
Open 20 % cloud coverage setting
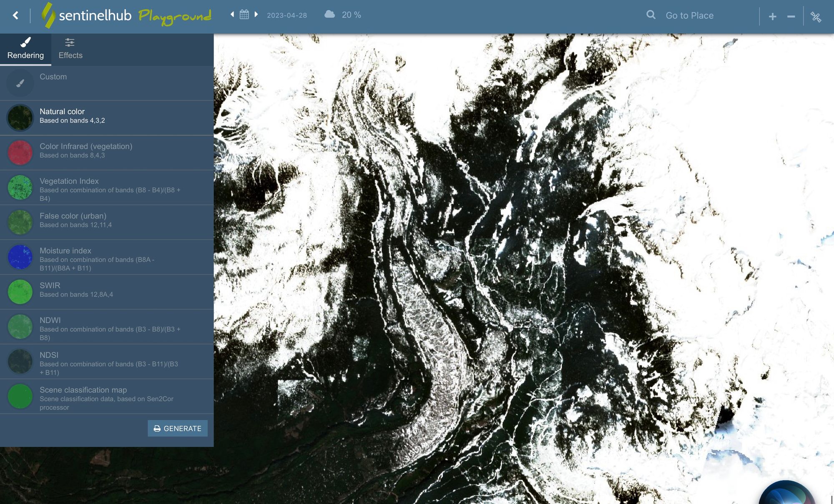click(351, 15)
